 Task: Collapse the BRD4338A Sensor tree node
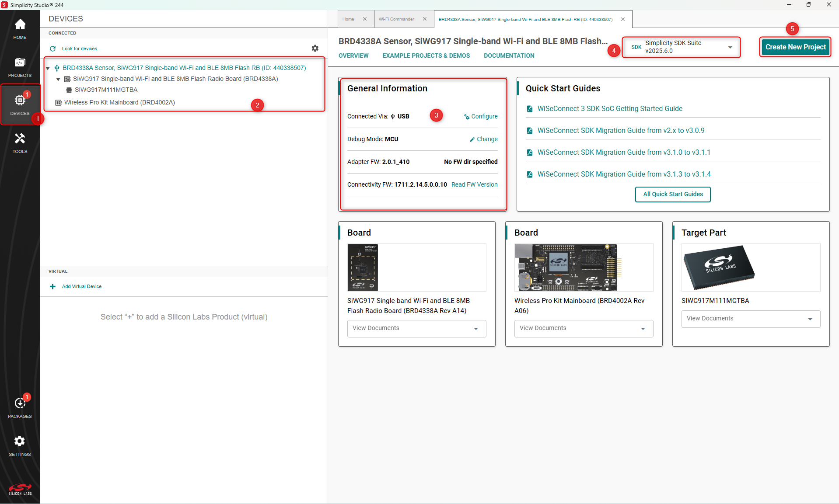[x=48, y=68]
